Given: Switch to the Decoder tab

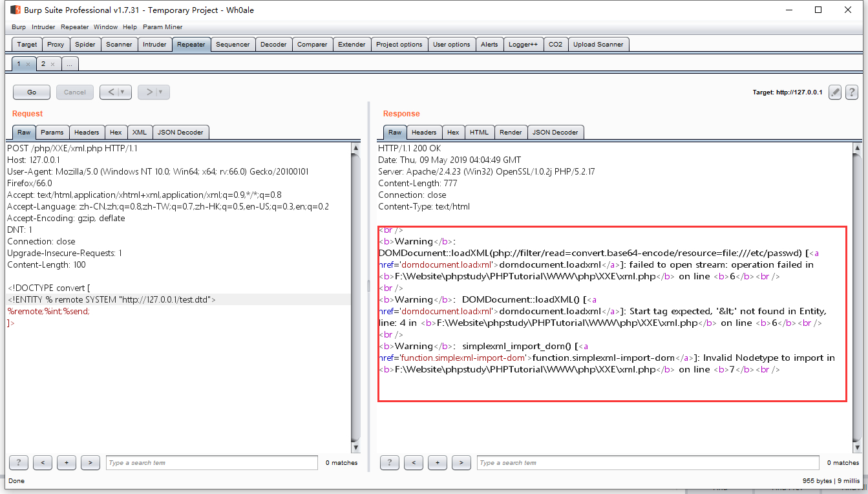Looking at the screenshot, I should [x=273, y=44].
